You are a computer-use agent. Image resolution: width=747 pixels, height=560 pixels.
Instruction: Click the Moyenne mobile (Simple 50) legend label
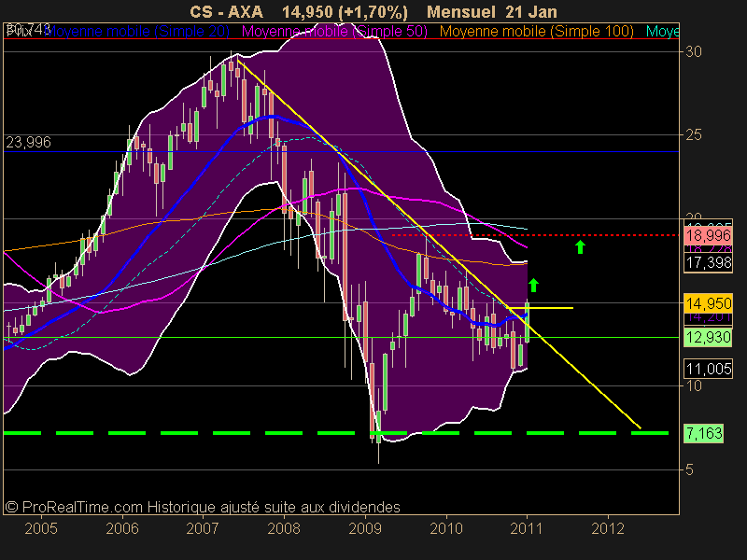pos(334,32)
